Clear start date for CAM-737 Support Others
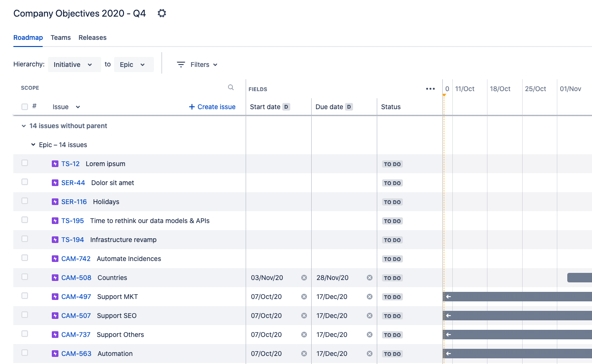Image resolution: width=592 pixels, height=364 pixels. 304,335
